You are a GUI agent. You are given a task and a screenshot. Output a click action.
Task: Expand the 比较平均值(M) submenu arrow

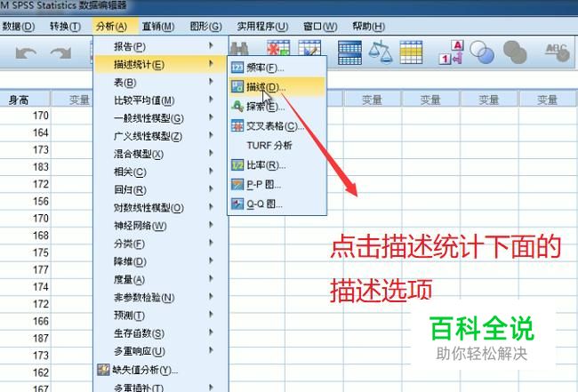coord(211,100)
